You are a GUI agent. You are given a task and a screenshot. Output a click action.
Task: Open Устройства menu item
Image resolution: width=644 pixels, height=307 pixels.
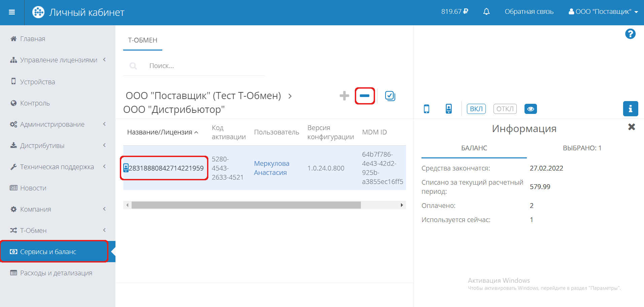coord(37,82)
